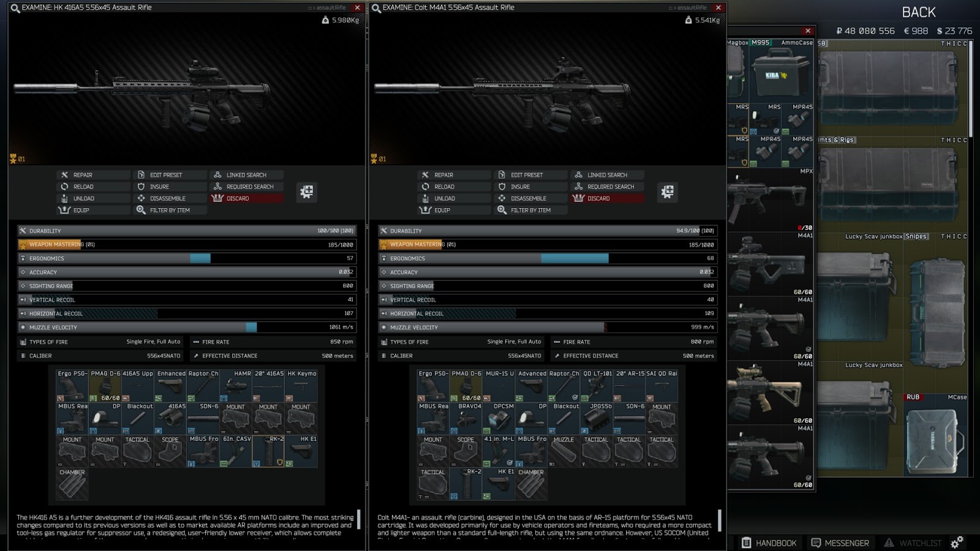Select the JP0S5b gas block slot

597,419
